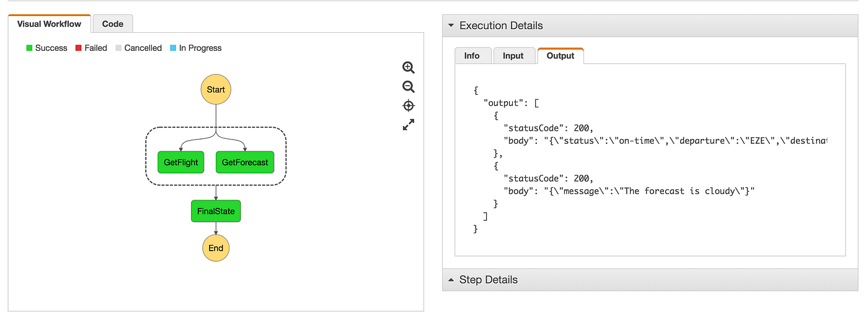Open the Info tab
Screen dimensions: 868x330
point(472,56)
